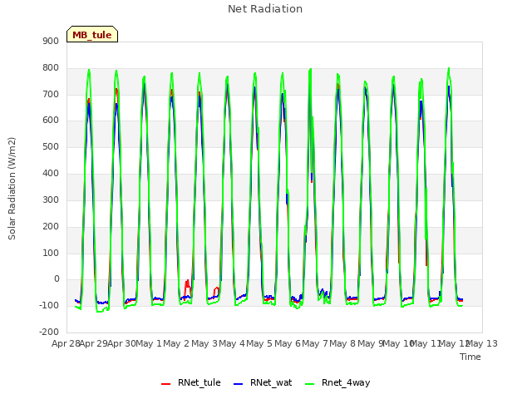Click the Apr 30 x-axis label

122,343
